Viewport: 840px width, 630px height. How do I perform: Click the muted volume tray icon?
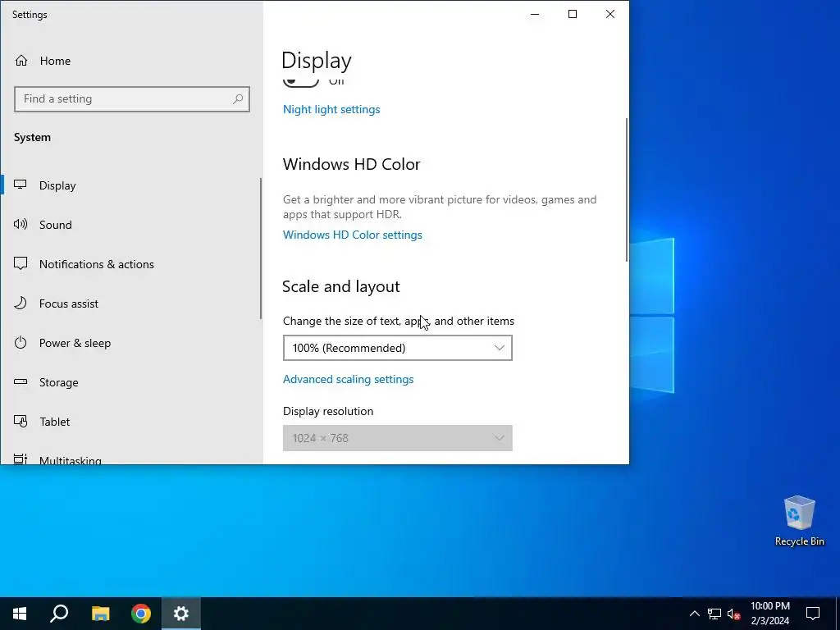click(x=734, y=614)
